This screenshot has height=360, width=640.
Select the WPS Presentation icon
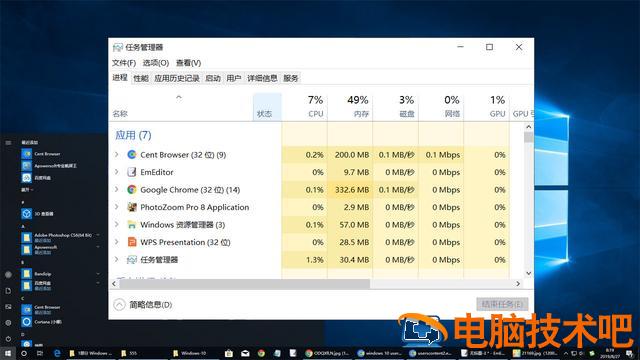point(131,242)
